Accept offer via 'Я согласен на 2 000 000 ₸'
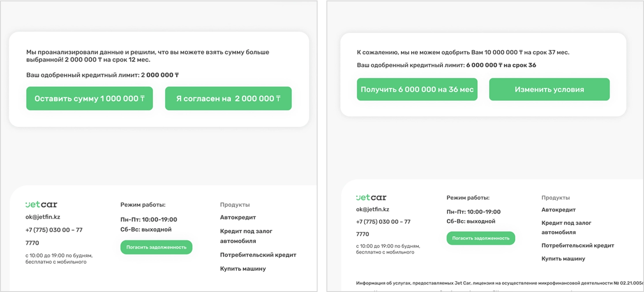Image resolution: width=644 pixels, height=292 pixels. point(228,99)
